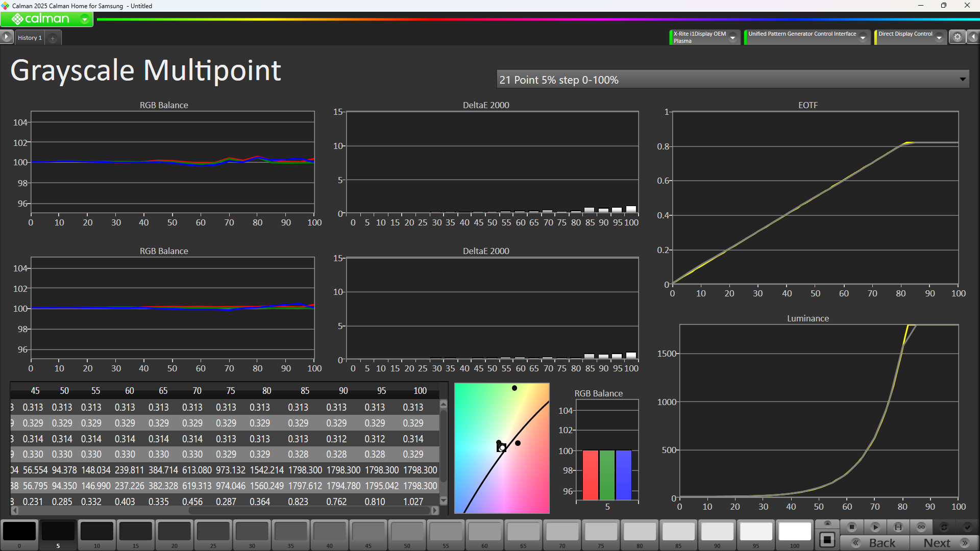Select the History 1 tab

(30, 38)
